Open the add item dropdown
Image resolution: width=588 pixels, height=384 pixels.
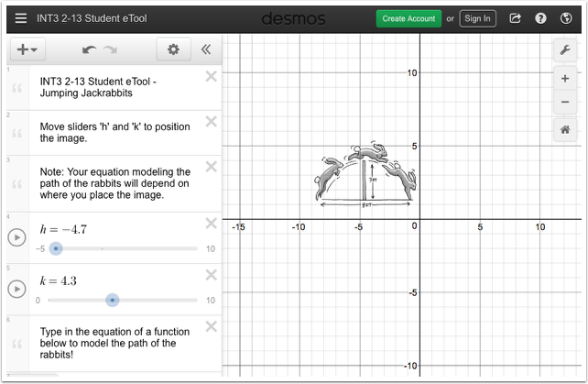pyautogui.click(x=27, y=49)
